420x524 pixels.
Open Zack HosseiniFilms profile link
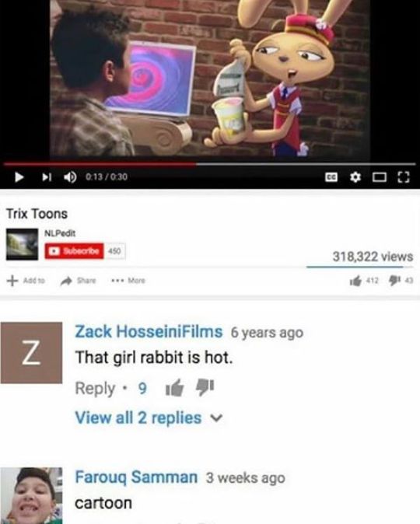[149, 331]
